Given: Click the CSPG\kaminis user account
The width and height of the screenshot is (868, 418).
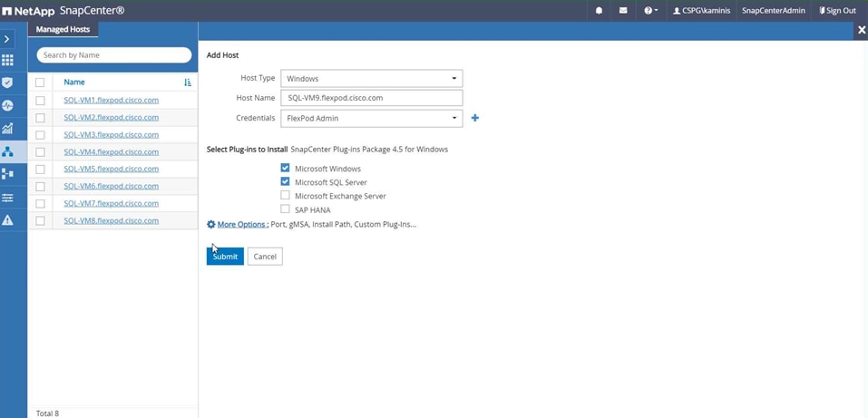Looking at the screenshot, I should click(699, 11).
